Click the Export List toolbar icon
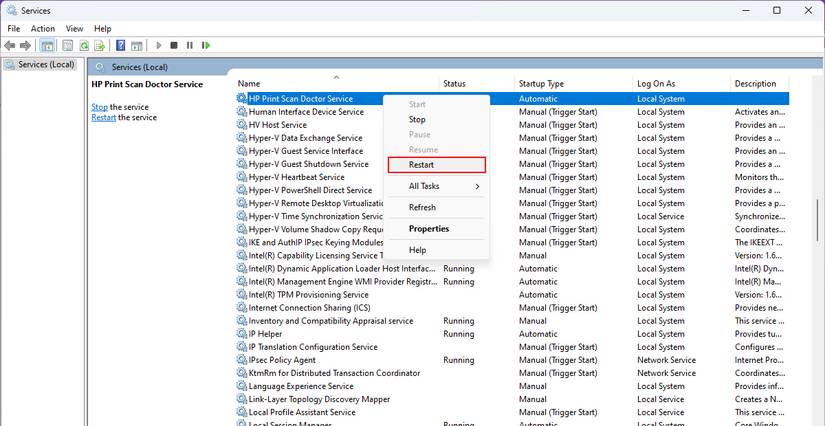 point(99,46)
